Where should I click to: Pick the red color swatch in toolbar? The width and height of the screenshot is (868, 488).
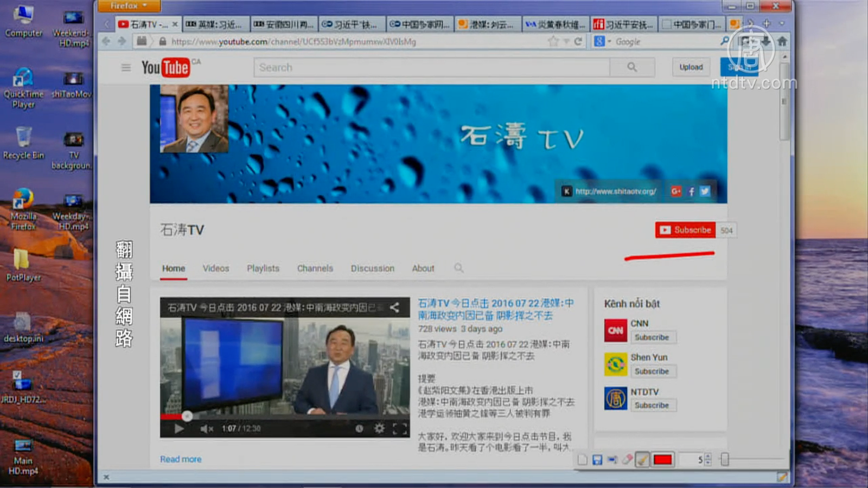coord(663,460)
